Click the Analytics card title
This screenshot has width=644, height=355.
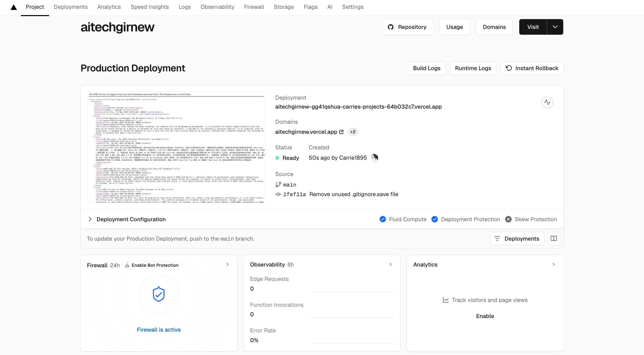coord(425,264)
